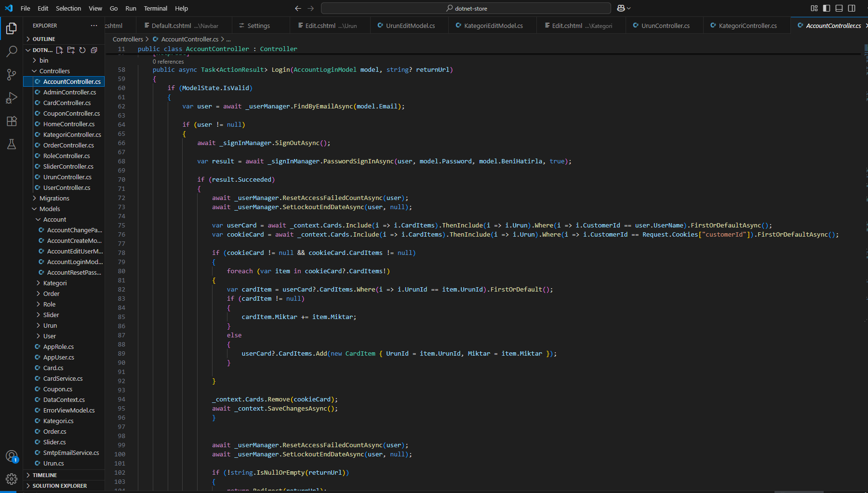Toggle Panel visibility layout button
This screenshot has height=493, width=868.
tap(839, 8)
